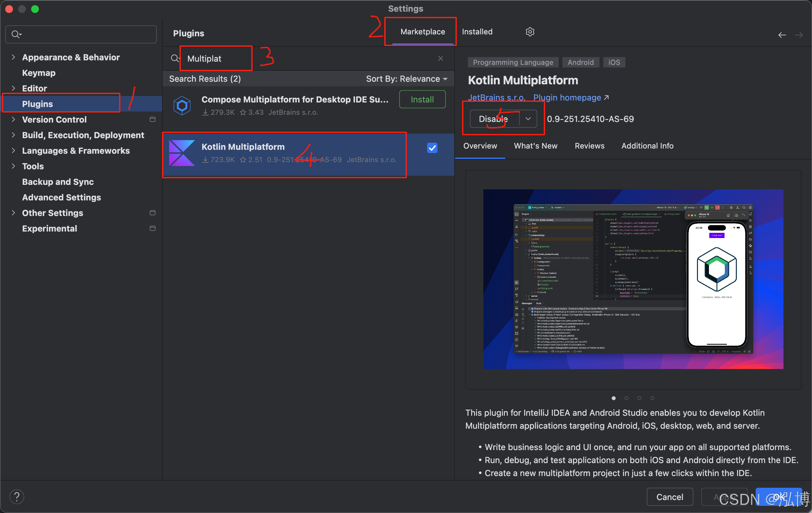
Task: Expand the Appearance & Behavior section
Action: [x=14, y=57]
